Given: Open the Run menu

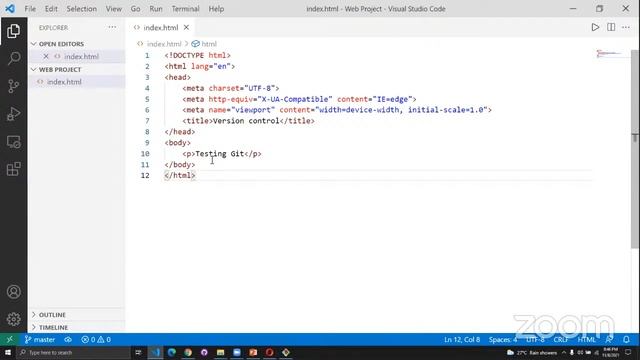Looking at the screenshot, I should [156, 9].
